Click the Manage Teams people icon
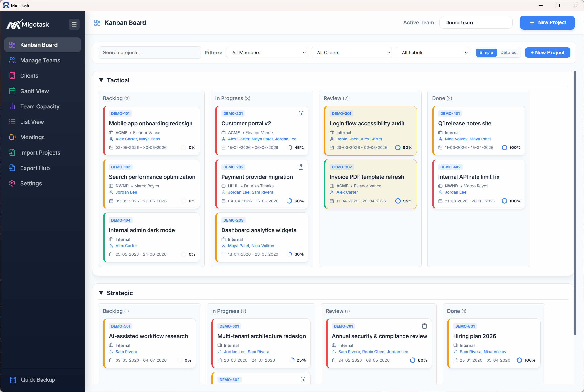 point(12,60)
